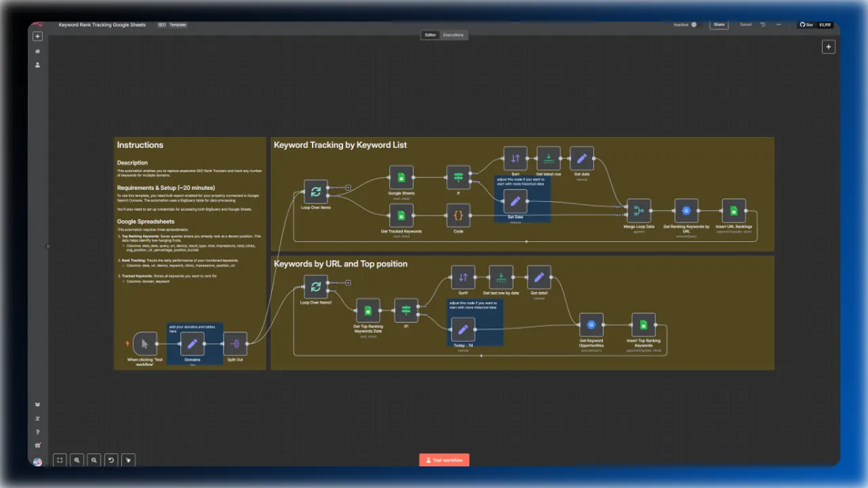Click the tidy up nodes button
The height and width of the screenshot is (488, 868).
[128, 460]
